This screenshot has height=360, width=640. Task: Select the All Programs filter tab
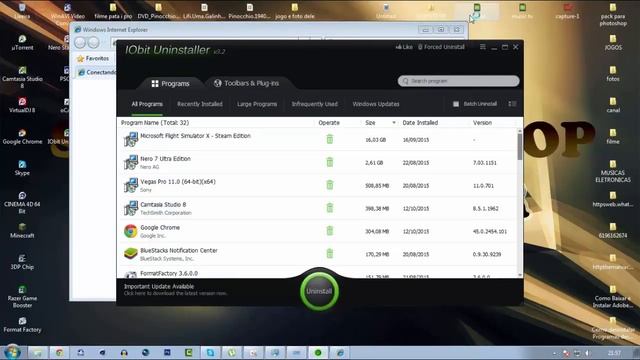pos(147,104)
